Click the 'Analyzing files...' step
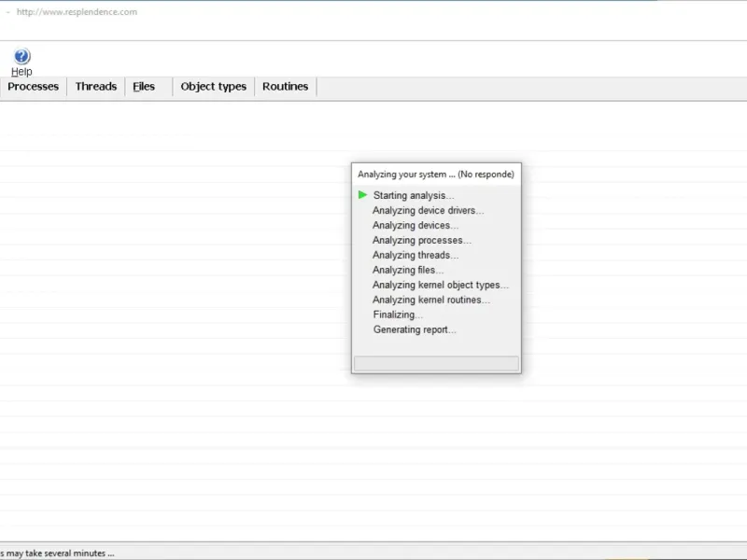The image size is (747, 560). pos(408,270)
